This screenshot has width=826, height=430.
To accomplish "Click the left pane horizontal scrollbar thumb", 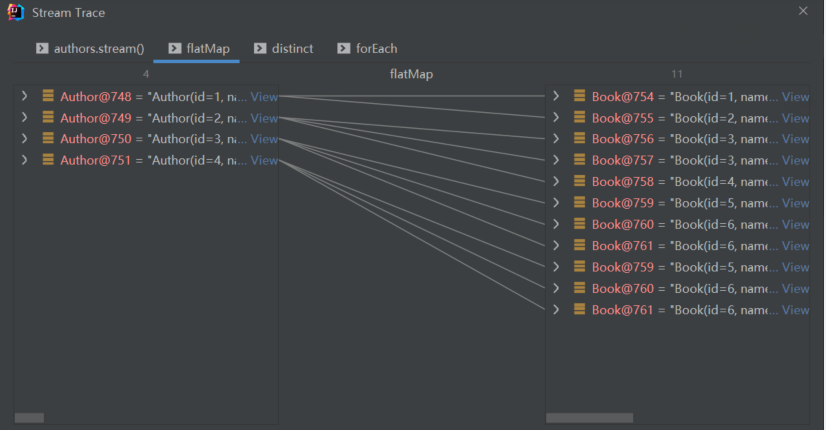I will pyautogui.click(x=29, y=417).
